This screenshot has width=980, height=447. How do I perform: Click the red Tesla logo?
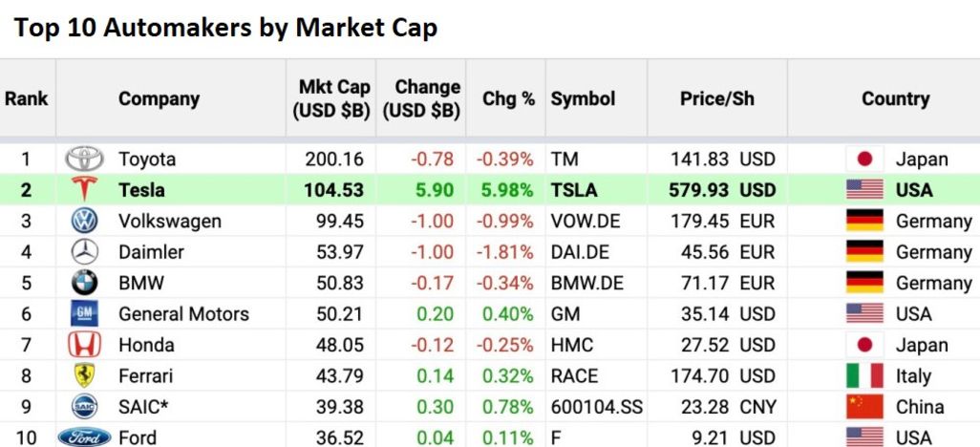[84, 189]
